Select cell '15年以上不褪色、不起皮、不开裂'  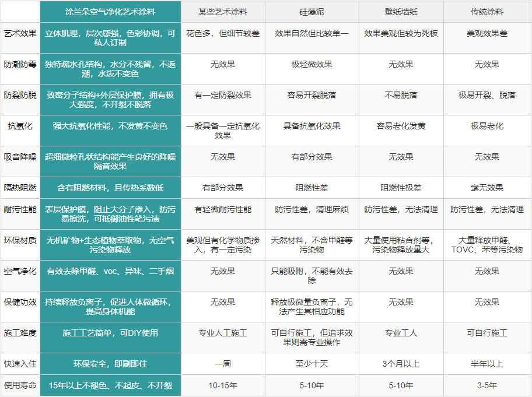pyautogui.click(x=110, y=385)
